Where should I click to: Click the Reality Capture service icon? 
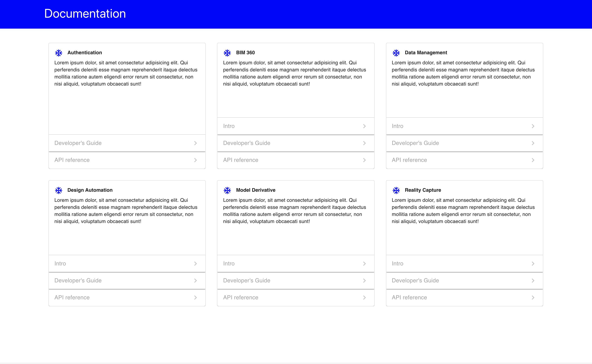pyautogui.click(x=396, y=190)
